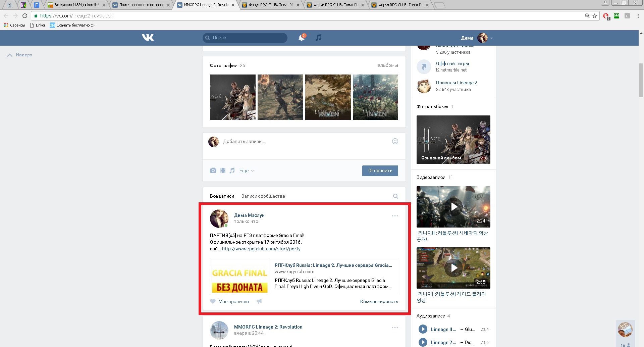Open the chat avatar in the bottom-right corner
The image size is (644, 347).
pos(625,330)
